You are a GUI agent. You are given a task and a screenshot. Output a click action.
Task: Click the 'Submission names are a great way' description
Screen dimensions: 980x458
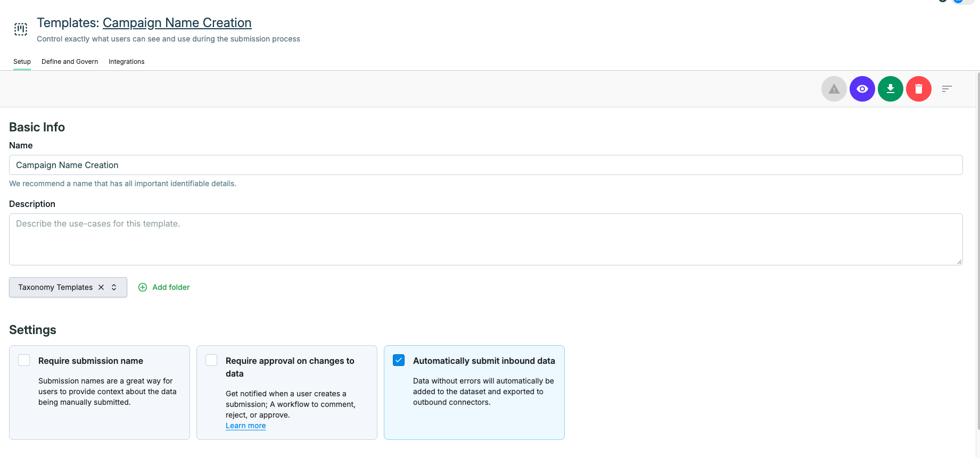point(108,392)
